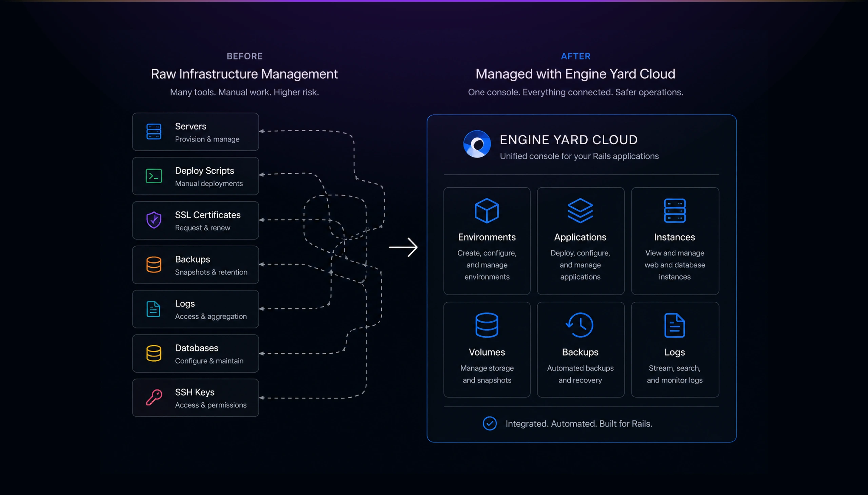The height and width of the screenshot is (495, 868).
Task: Click the Backups clock-history icon
Action: tap(579, 325)
